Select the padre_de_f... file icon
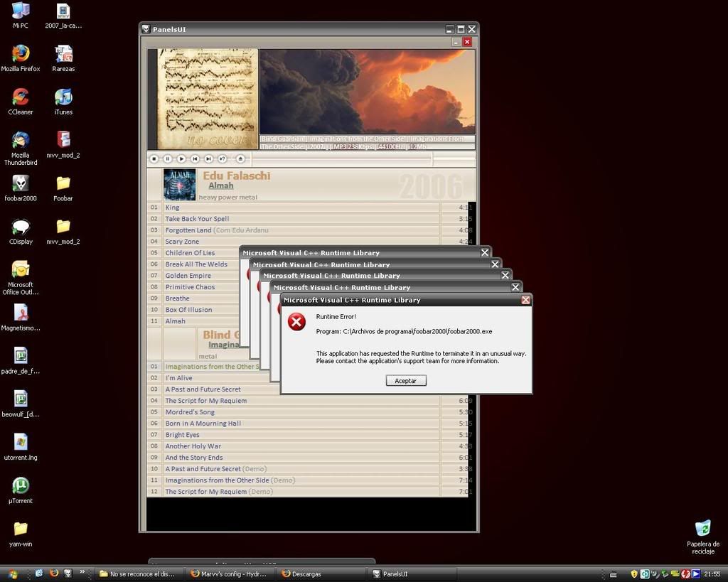 click(x=21, y=361)
